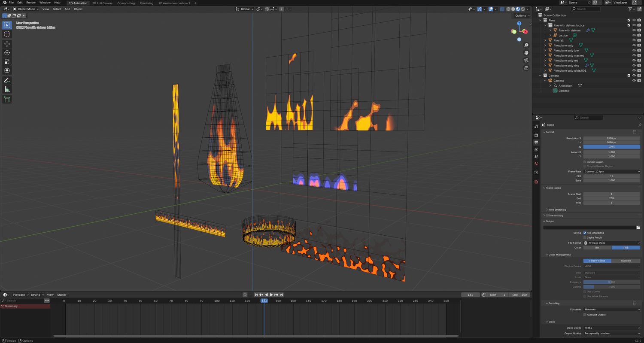644x343 pixels.
Task: Enable the Render Region checkbox
Action: pyautogui.click(x=585, y=162)
